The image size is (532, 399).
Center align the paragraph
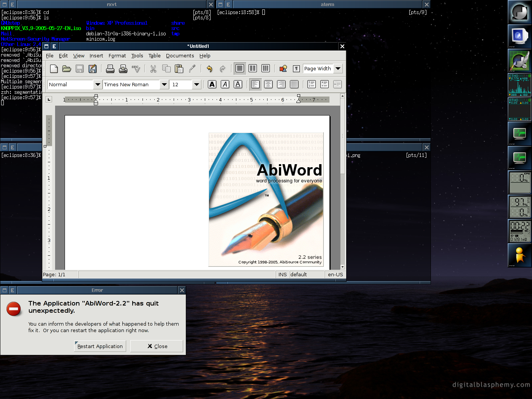268,84
